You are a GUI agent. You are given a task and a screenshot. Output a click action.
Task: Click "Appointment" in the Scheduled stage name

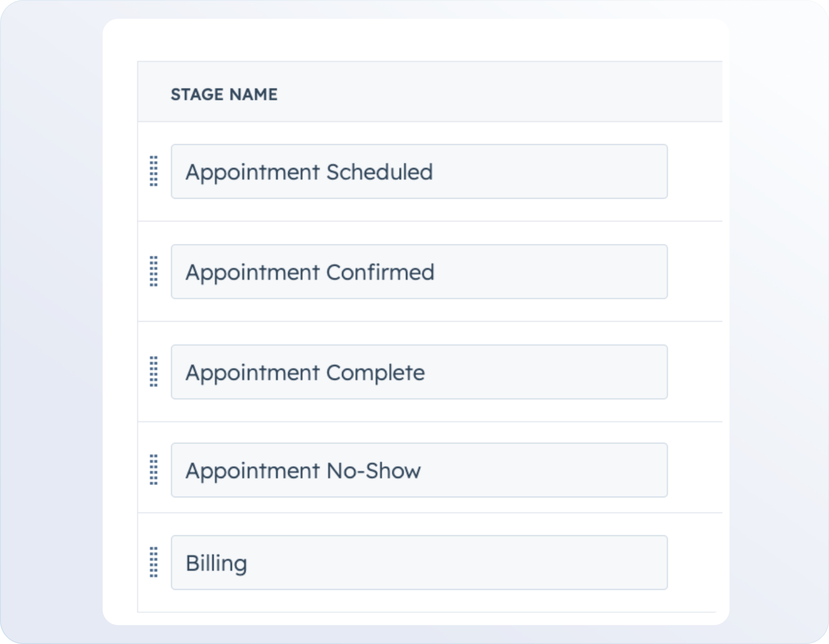click(252, 172)
